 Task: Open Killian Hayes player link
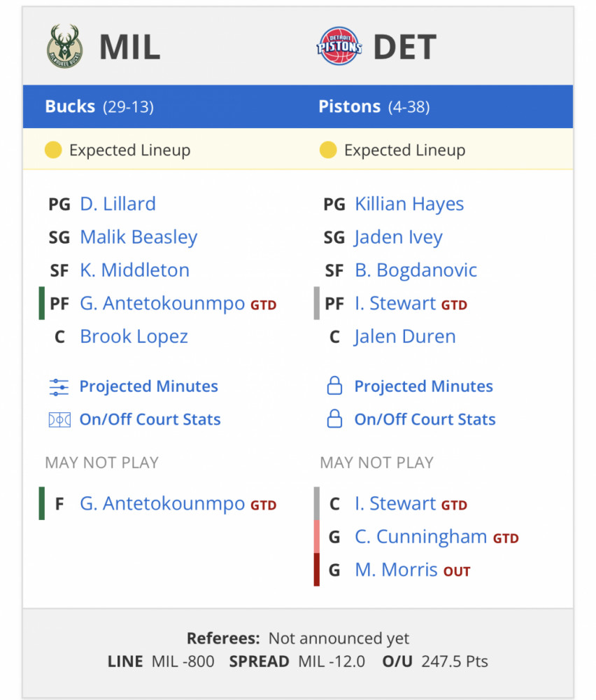tap(409, 204)
